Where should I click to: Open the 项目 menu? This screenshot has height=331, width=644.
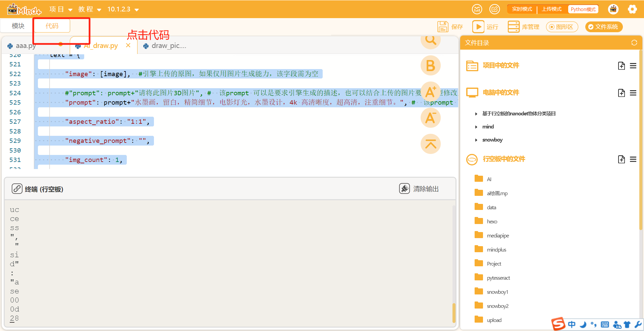(x=61, y=9)
